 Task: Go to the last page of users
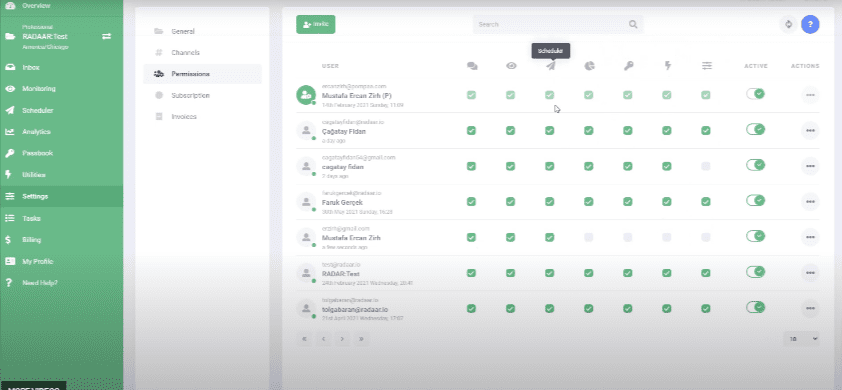361,339
